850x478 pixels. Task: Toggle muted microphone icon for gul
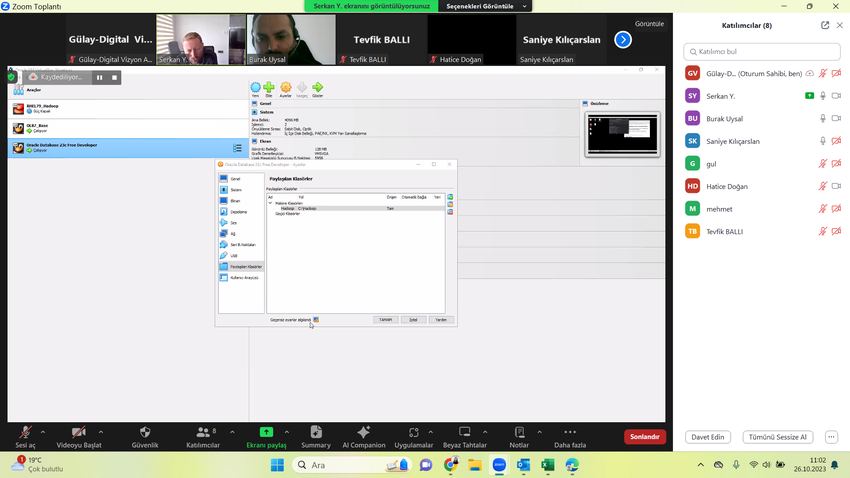point(822,164)
